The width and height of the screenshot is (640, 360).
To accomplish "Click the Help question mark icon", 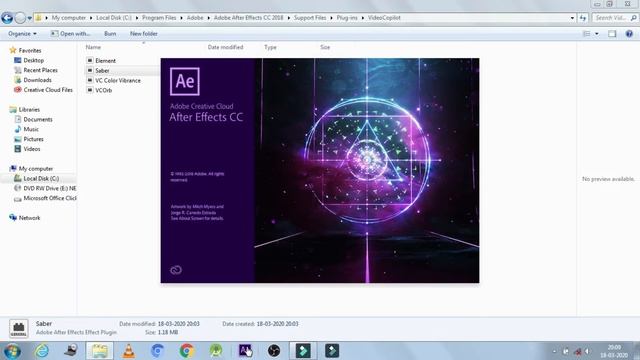I will tap(629, 34).
